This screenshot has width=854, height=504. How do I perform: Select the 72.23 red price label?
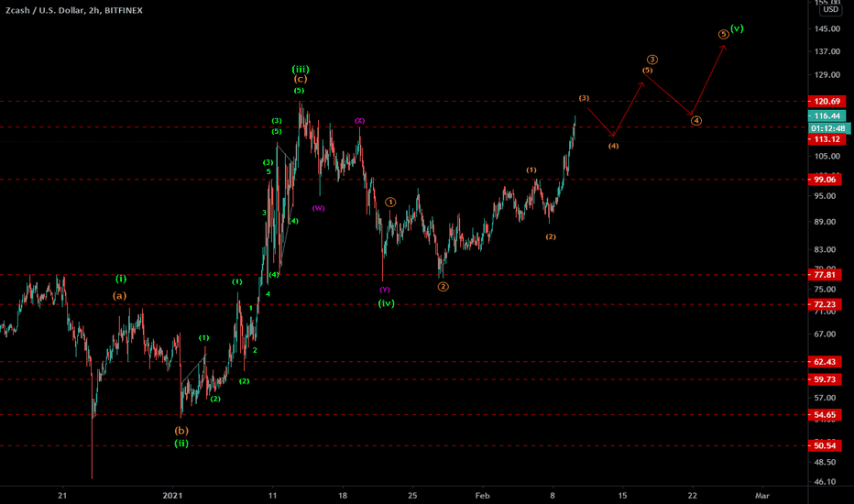click(x=825, y=304)
